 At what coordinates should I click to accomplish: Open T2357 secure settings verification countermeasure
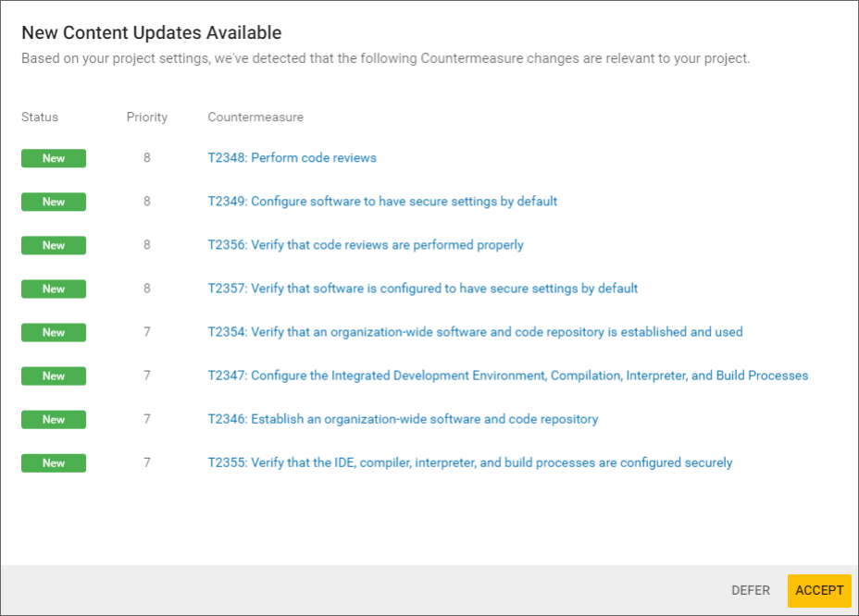(x=421, y=288)
